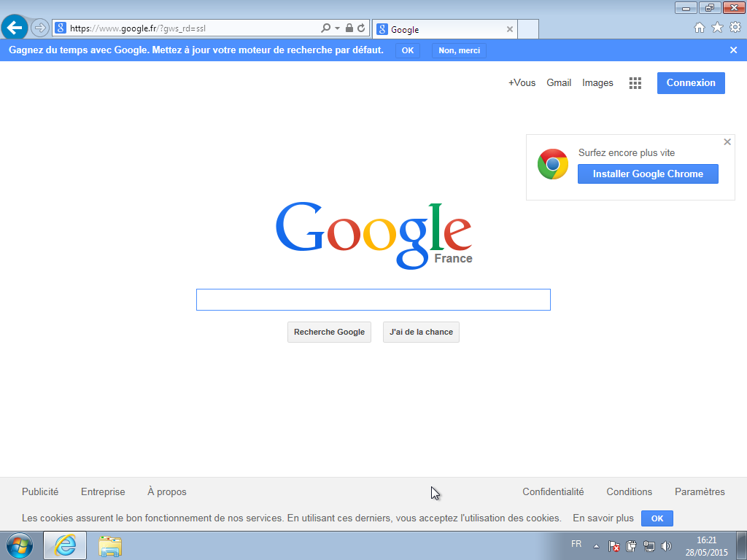
Task: Open the Paramètres footer menu
Action: (x=700, y=492)
